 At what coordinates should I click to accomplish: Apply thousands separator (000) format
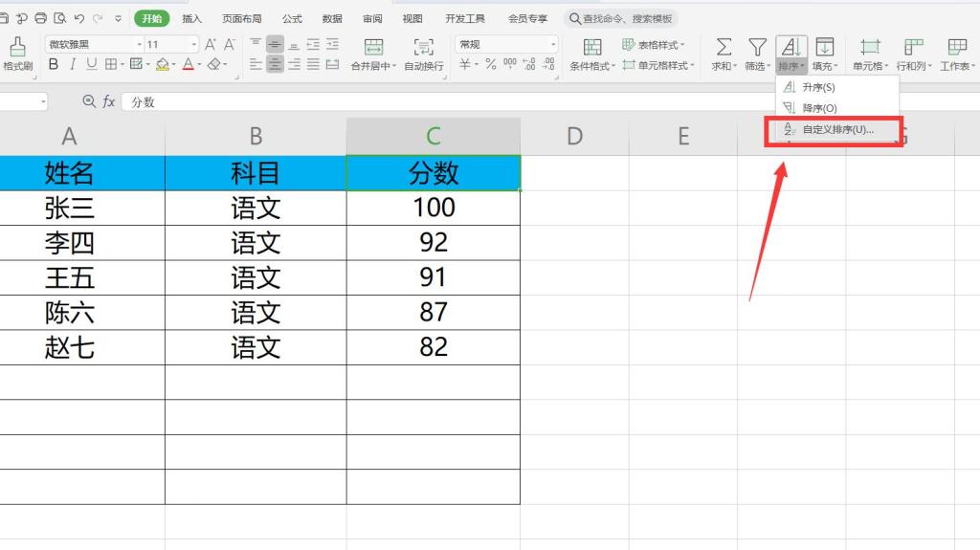click(510, 64)
